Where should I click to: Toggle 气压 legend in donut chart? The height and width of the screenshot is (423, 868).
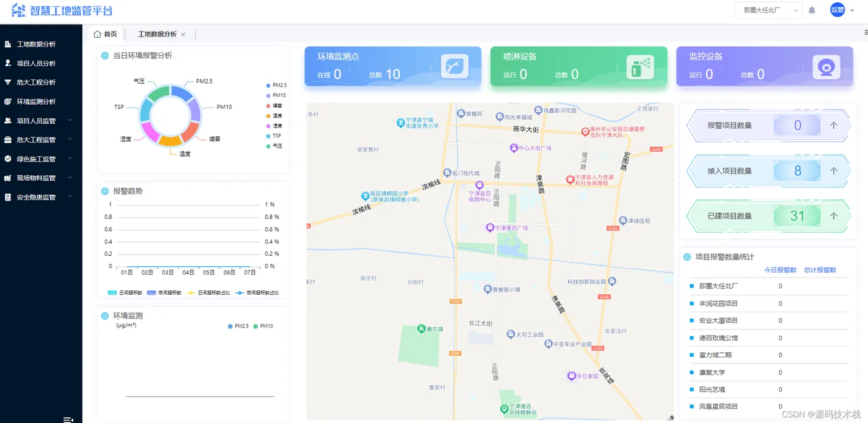[x=274, y=146]
